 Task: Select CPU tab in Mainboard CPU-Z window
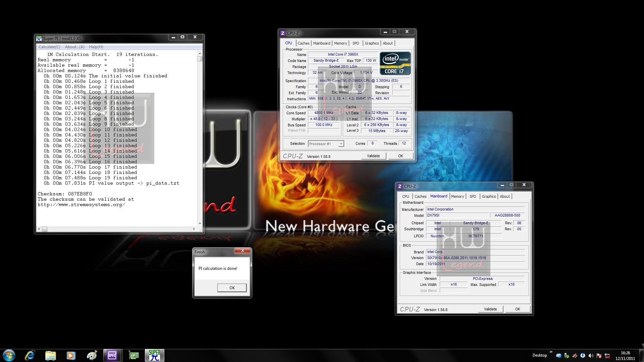[x=406, y=196]
